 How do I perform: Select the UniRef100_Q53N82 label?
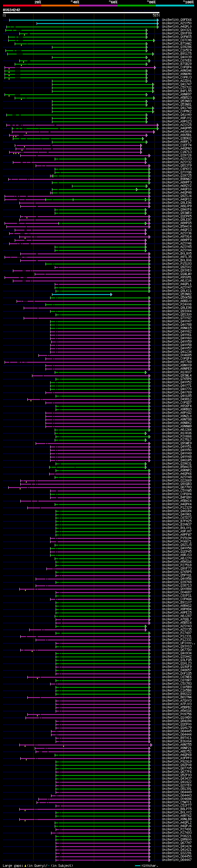click(176, 294)
